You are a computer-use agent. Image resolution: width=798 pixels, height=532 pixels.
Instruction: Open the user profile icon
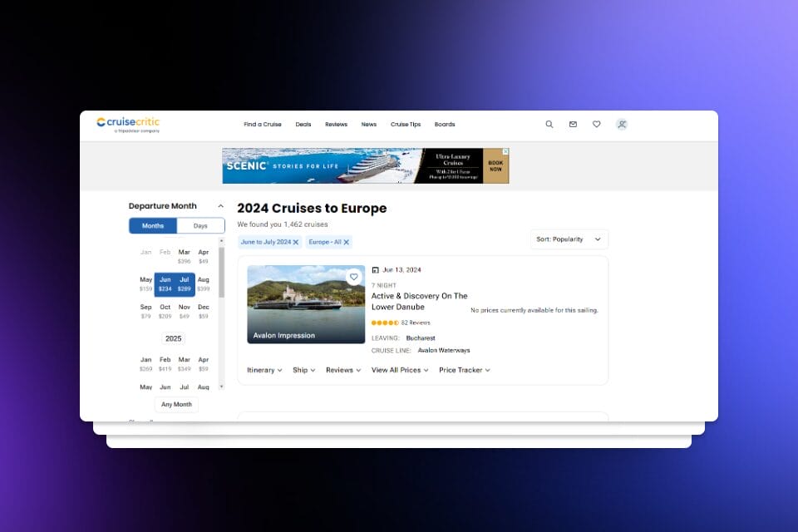(x=622, y=124)
